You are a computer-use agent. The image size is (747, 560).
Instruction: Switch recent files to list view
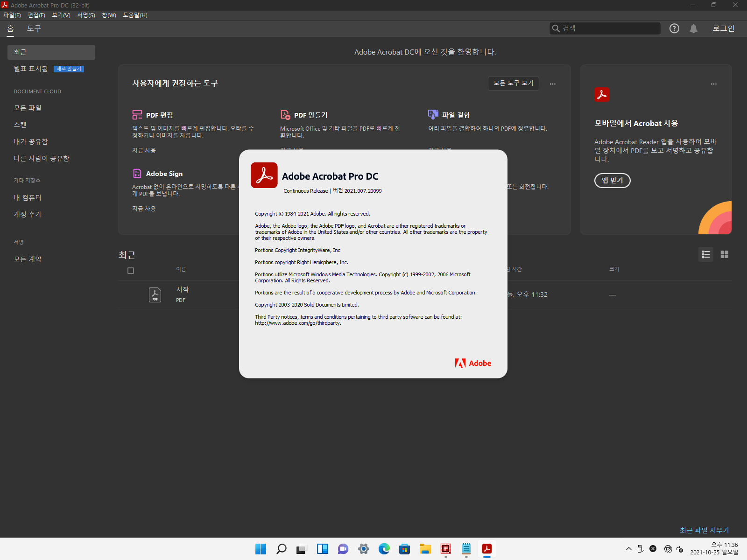[706, 254]
